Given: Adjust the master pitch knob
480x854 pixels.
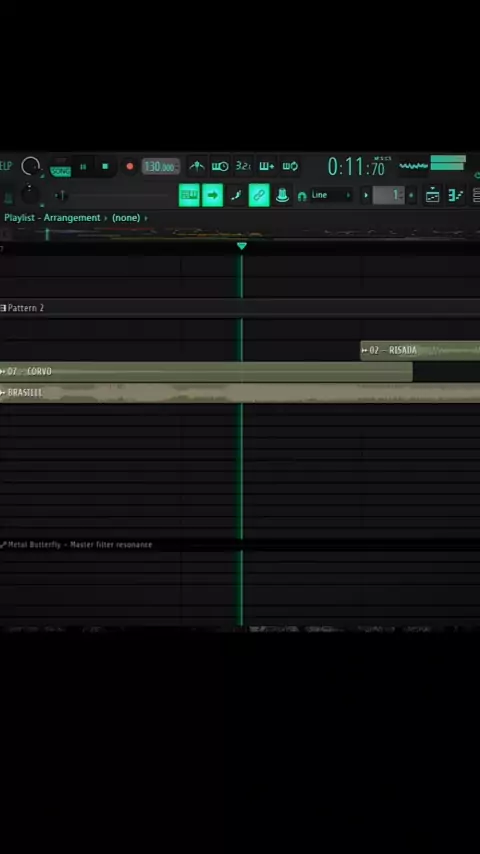Looking at the screenshot, I should (31, 194).
